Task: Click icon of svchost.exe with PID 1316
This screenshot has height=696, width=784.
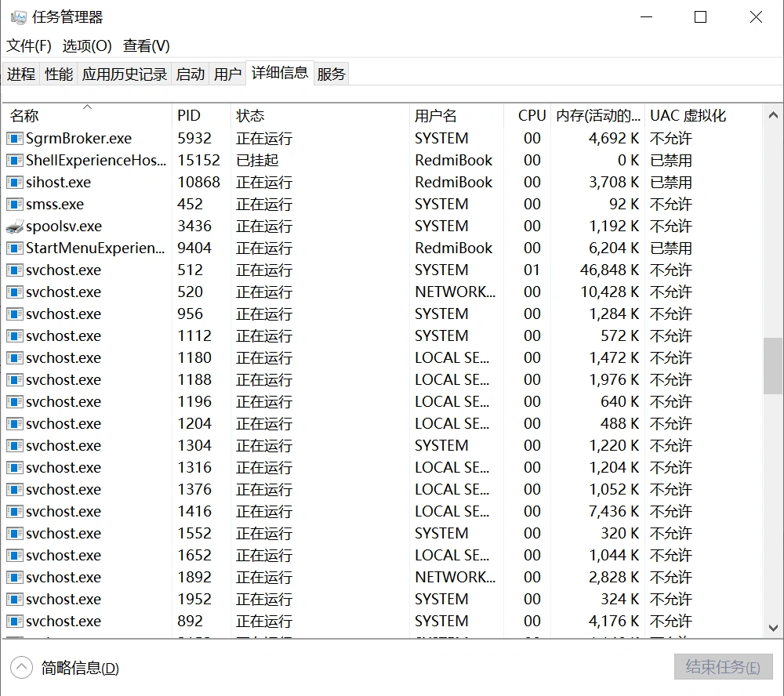Action: click(x=14, y=467)
